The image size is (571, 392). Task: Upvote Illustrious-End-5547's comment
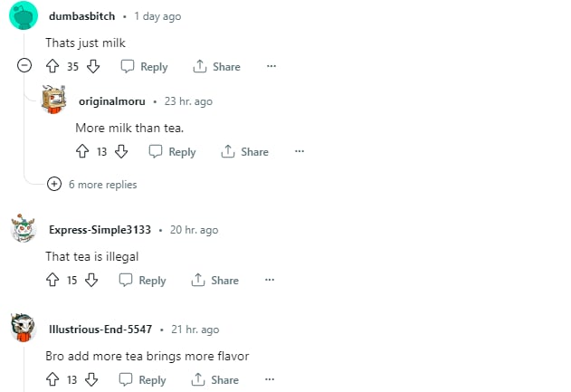pos(52,379)
